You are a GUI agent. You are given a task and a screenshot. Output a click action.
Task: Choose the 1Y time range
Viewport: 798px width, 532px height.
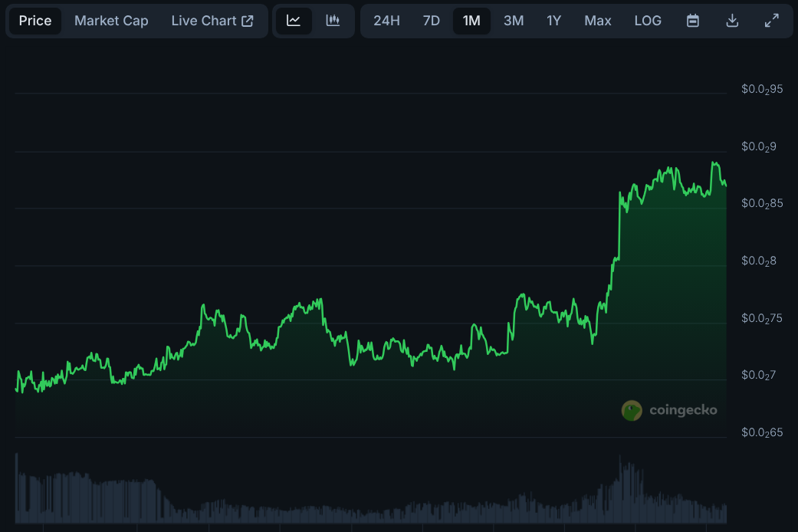pyautogui.click(x=553, y=21)
